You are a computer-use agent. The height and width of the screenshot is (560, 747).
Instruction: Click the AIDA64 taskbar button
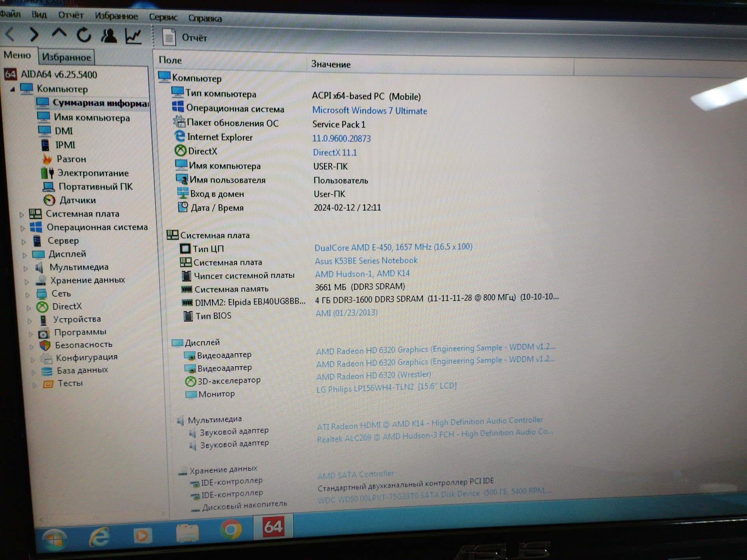click(x=273, y=527)
